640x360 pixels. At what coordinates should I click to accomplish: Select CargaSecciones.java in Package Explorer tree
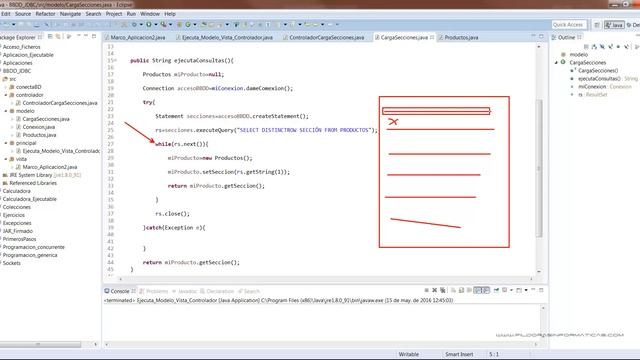[42, 119]
